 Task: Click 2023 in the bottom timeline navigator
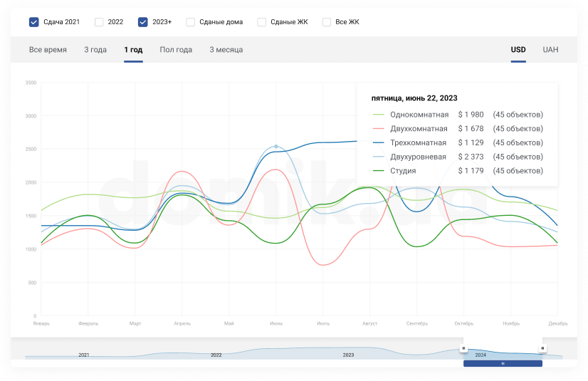click(348, 355)
